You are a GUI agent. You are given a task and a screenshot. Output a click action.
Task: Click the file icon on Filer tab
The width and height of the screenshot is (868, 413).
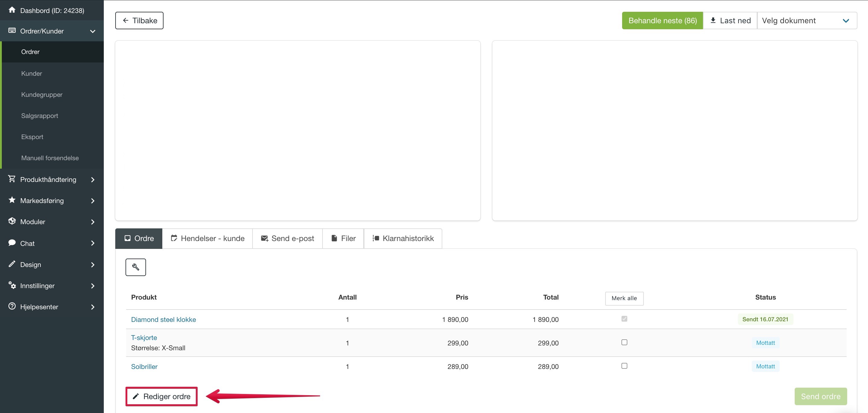pyautogui.click(x=334, y=238)
